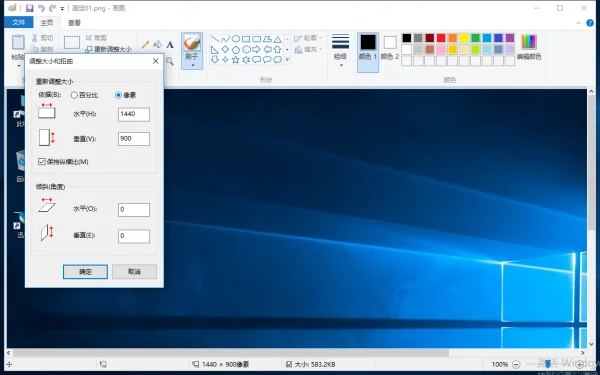The image size is (600, 375).
Task: Select the 百分比 (Percentage) radio button
Action: [74, 95]
